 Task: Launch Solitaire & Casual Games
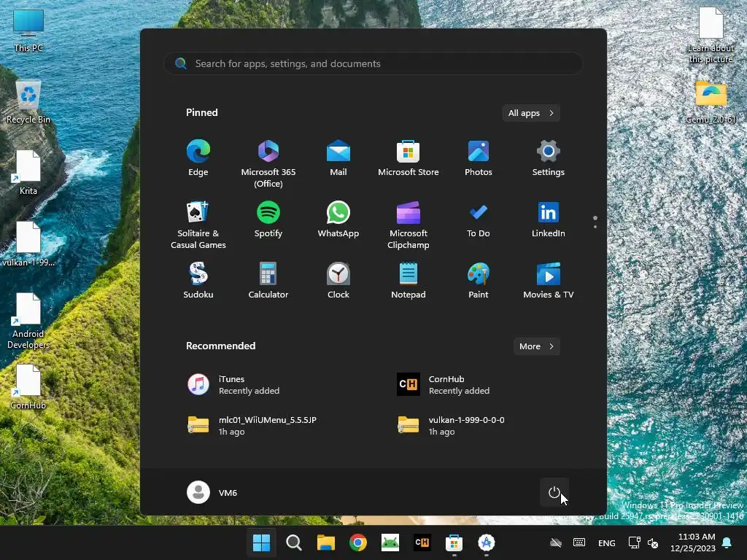pyautogui.click(x=198, y=225)
